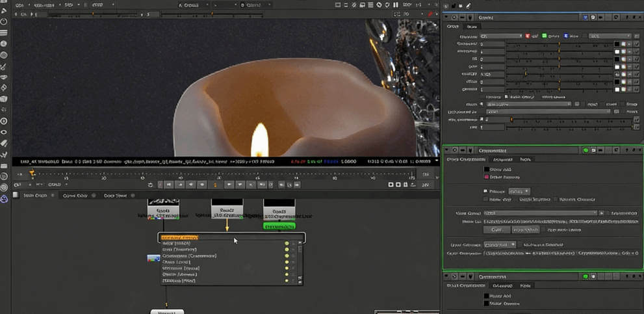
Task: Click the green indicator in Cryptomatte panel header
Action: point(586,150)
